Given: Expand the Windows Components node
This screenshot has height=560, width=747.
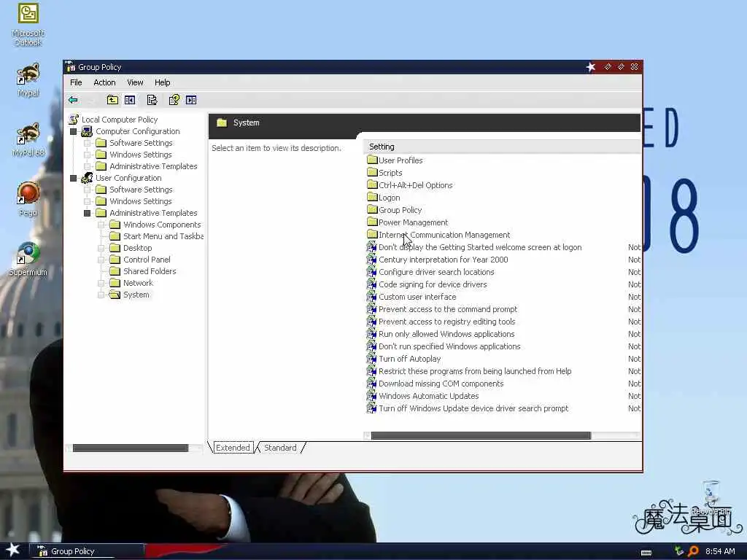Looking at the screenshot, I should tap(101, 225).
